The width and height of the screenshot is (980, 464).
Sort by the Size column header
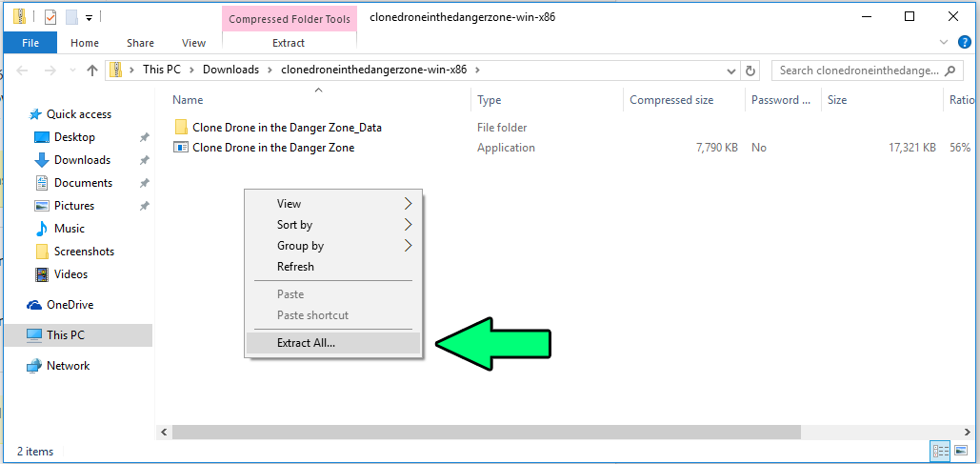pos(882,100)
